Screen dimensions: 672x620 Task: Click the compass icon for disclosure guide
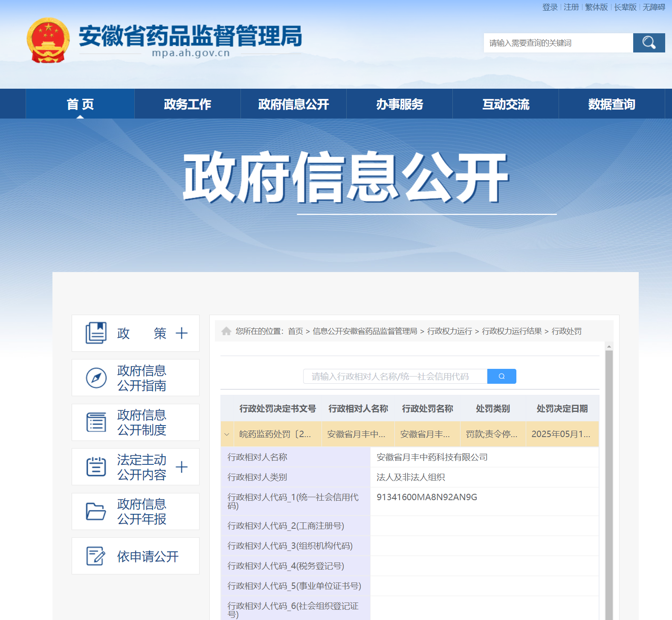point(96,378)
